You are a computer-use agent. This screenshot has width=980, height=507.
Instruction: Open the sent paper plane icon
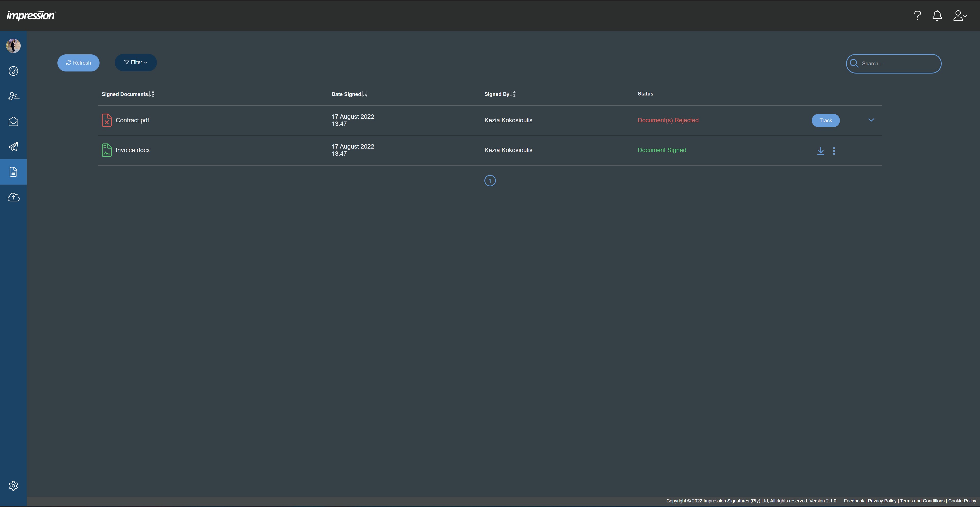(13, 147)
